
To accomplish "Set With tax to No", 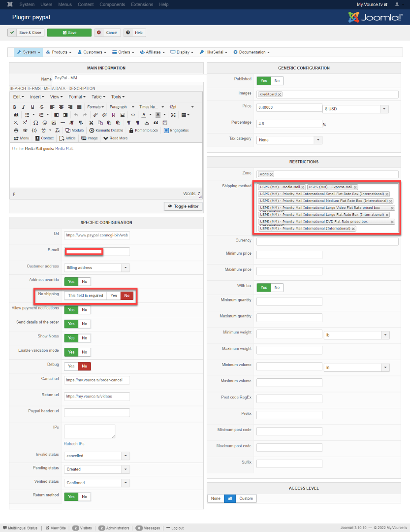I will coord(277,288).
